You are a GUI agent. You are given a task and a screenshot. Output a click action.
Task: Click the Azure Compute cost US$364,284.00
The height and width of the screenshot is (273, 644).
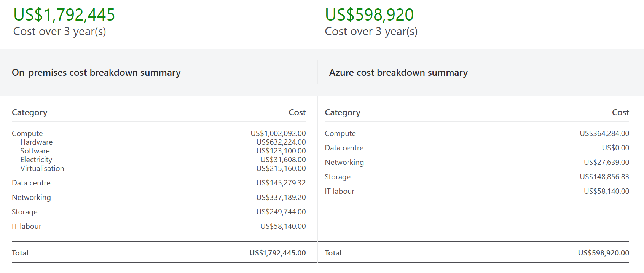604,133
